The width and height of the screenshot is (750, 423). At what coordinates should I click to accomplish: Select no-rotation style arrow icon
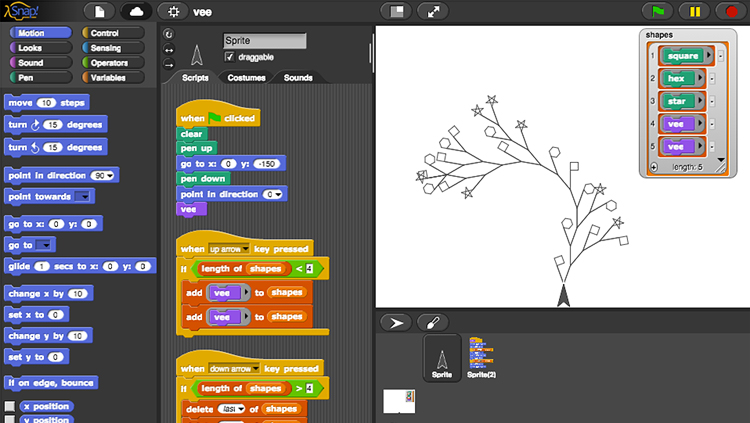click(x=168, y=65)
